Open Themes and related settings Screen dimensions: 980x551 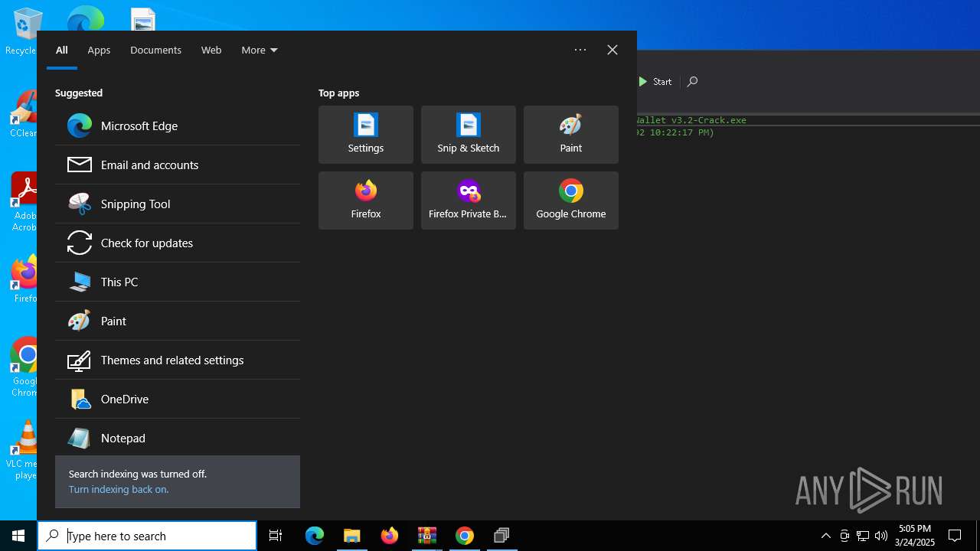(x=178, y=360)
